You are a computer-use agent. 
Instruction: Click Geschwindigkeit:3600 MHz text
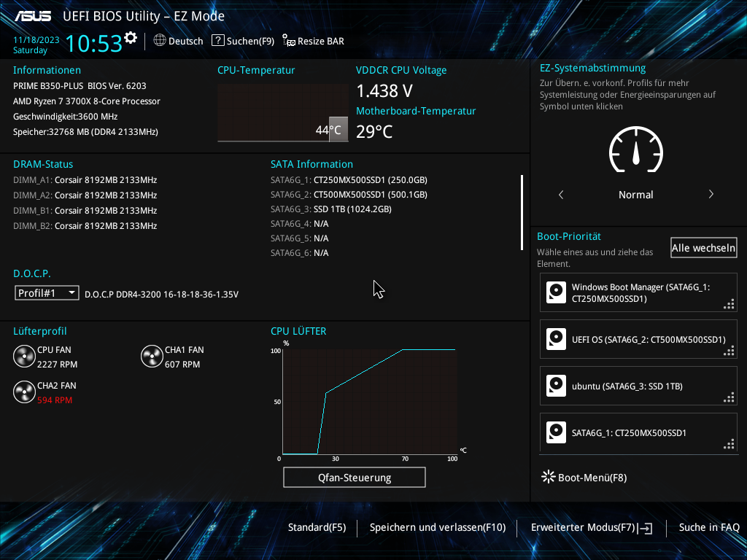click(65, 116)
